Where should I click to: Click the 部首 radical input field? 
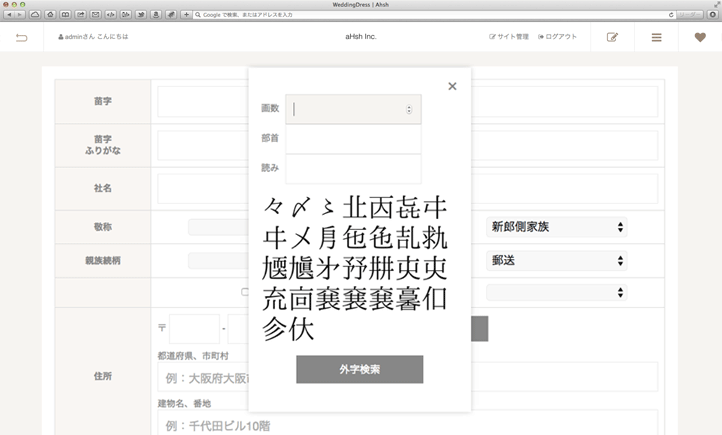coord(353,139)
